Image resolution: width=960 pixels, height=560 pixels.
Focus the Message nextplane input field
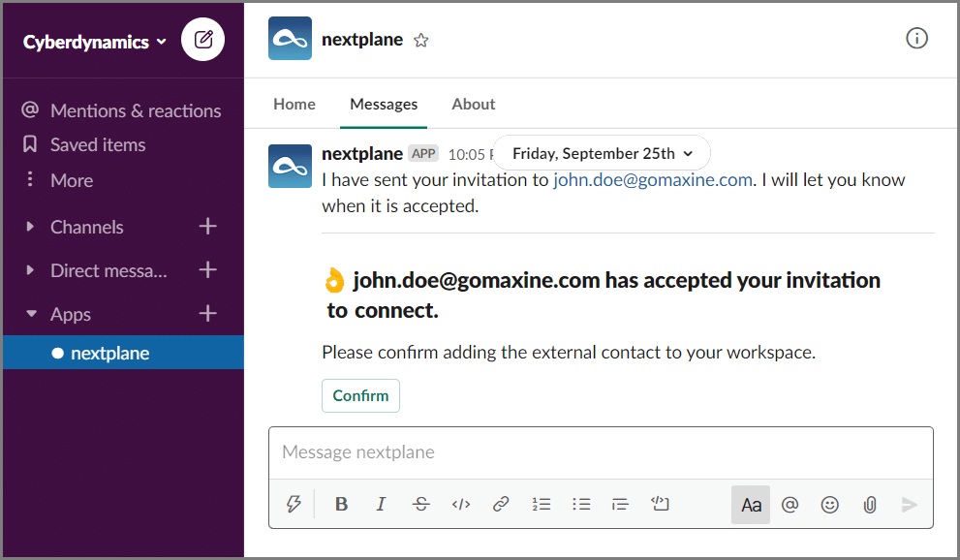601,452
